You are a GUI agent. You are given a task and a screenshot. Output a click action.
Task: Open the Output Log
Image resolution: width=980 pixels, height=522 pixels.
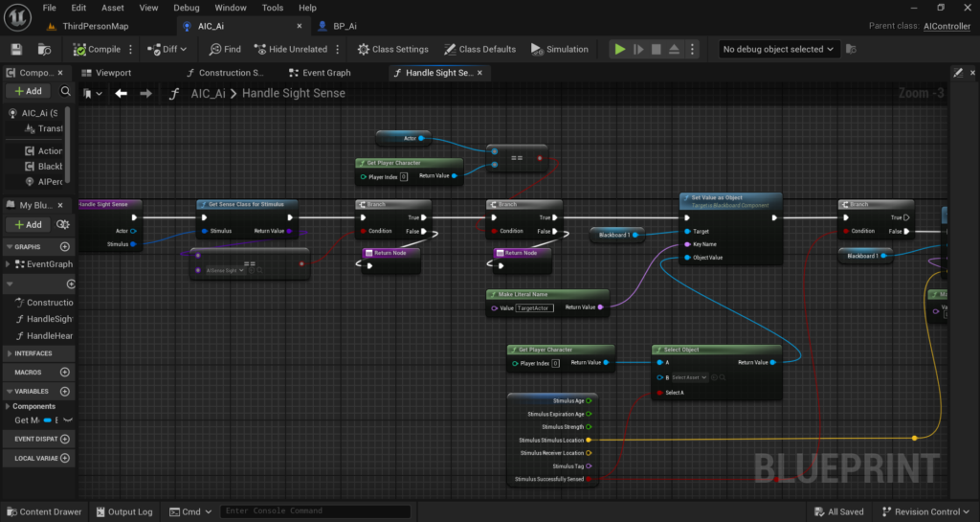(124, 511)
